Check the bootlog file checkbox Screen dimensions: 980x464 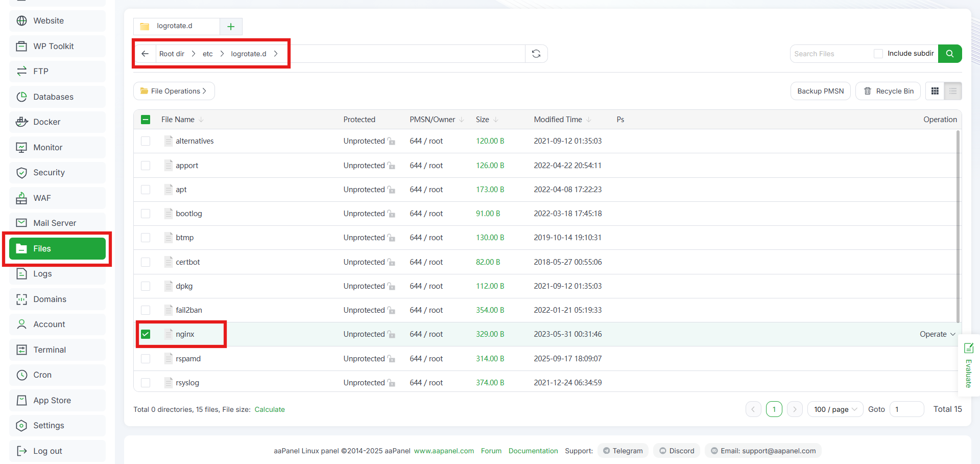[146, 214]
